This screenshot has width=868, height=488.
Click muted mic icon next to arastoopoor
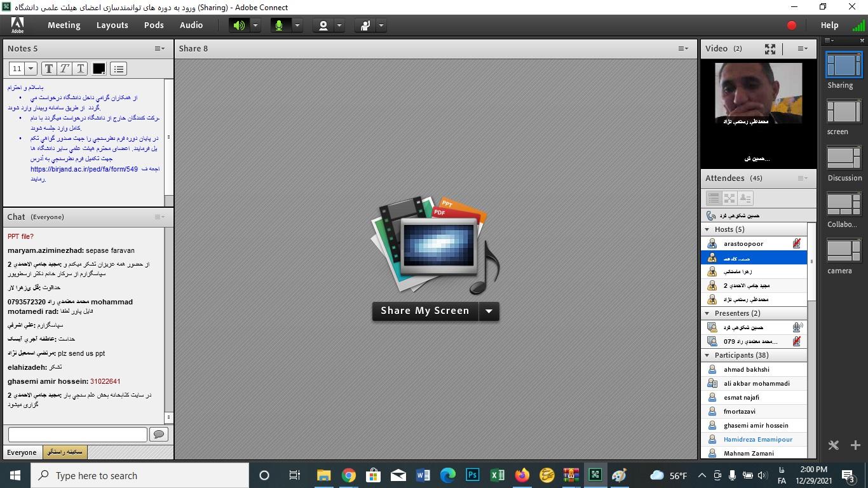point(796,243)
